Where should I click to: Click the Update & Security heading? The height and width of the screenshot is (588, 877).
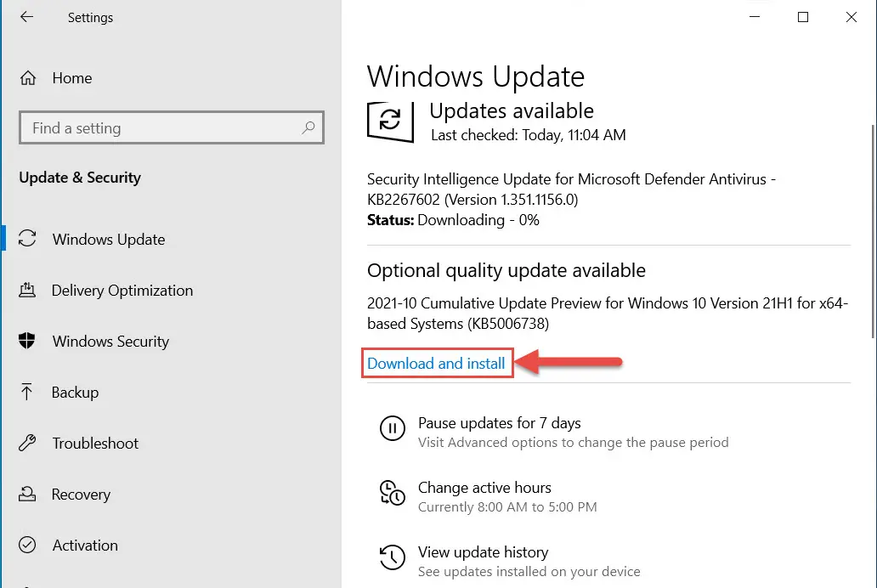tap(80, 178)
